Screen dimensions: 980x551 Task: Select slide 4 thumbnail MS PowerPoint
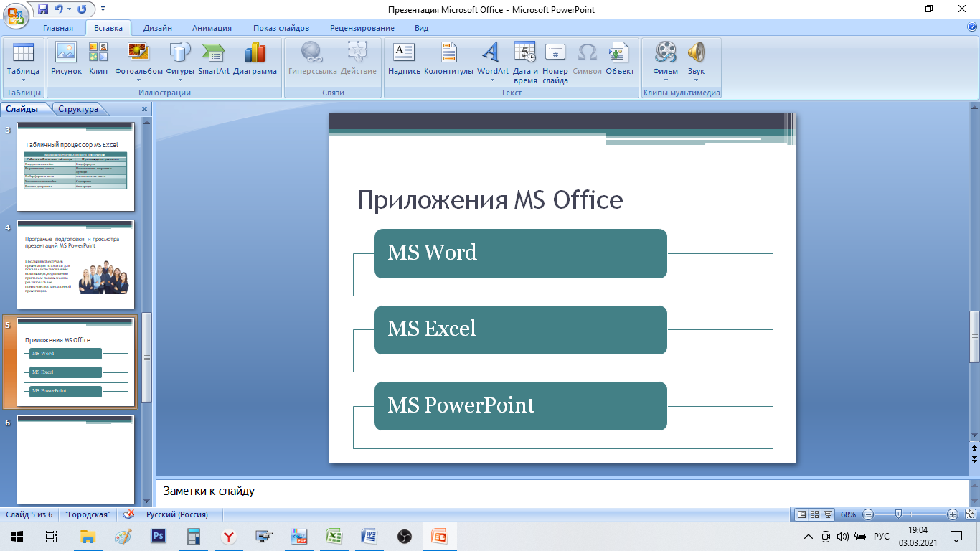75,264
